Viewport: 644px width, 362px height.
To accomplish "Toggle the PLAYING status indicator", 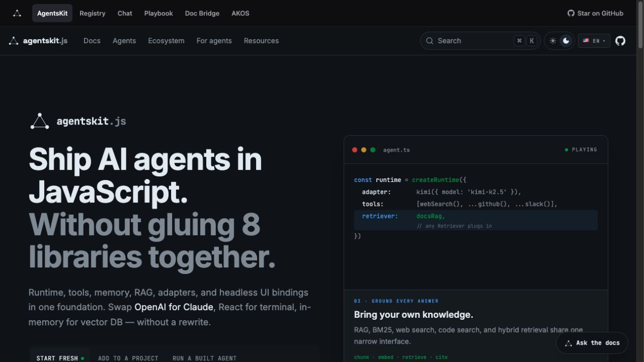I will [x=581, y=150].
